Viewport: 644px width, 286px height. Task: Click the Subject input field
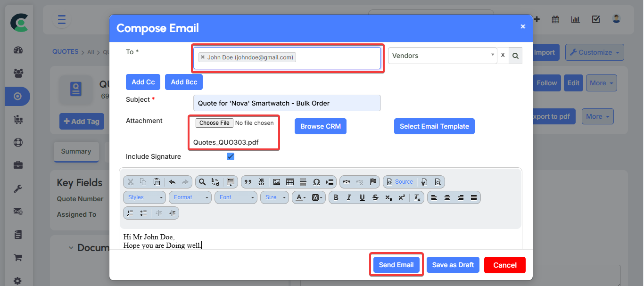(287, 103)
